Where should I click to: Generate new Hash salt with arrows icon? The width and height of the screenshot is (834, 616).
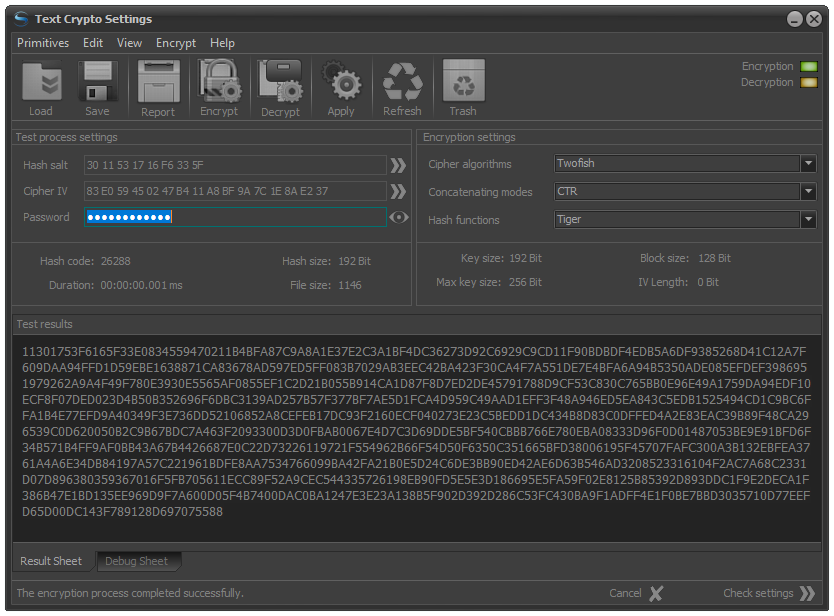pyautogui.click(x=398, y=165)
